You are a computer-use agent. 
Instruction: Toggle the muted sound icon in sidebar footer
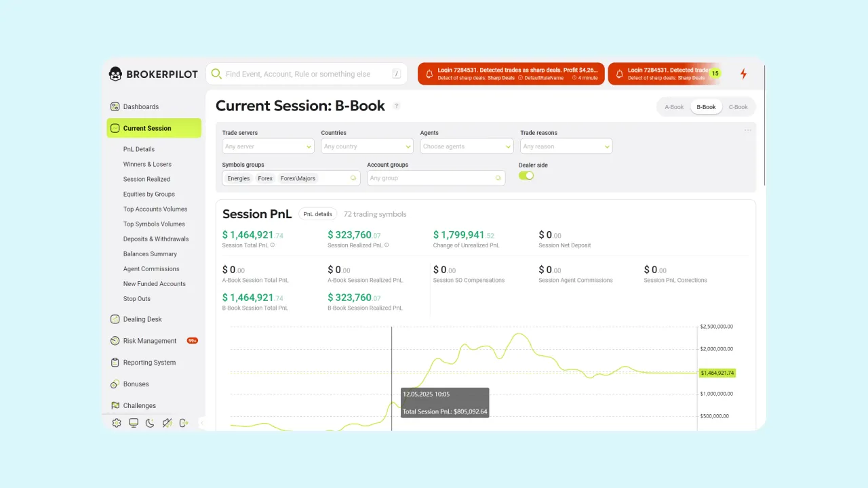coord(167,423)
